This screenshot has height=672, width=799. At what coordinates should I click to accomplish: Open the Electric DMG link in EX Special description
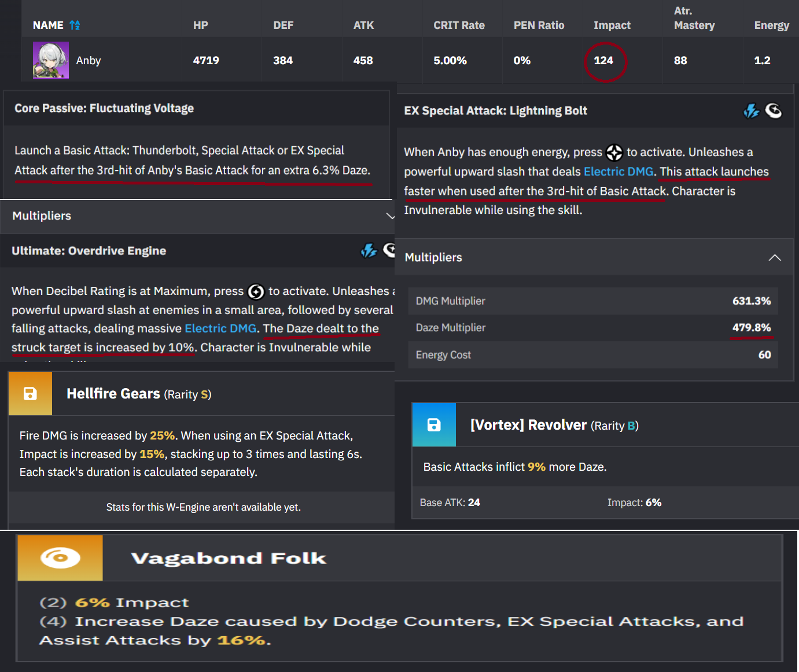point(618,171)
